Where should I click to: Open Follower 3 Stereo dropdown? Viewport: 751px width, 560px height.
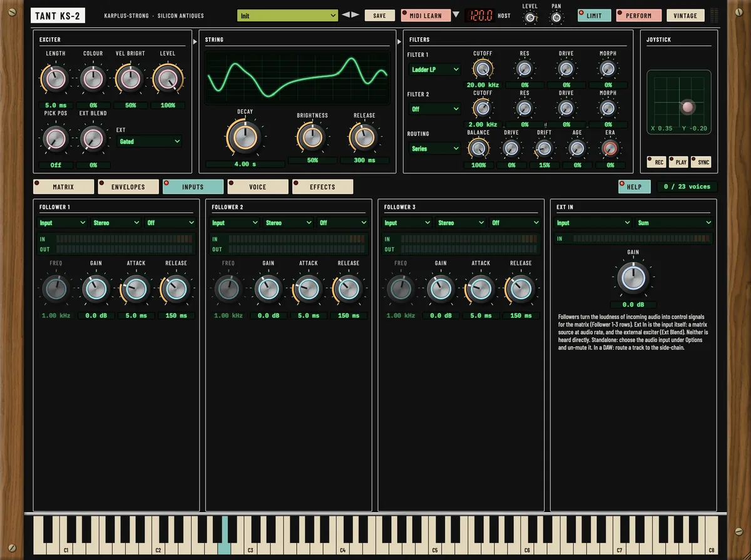(x=461, y=223)
